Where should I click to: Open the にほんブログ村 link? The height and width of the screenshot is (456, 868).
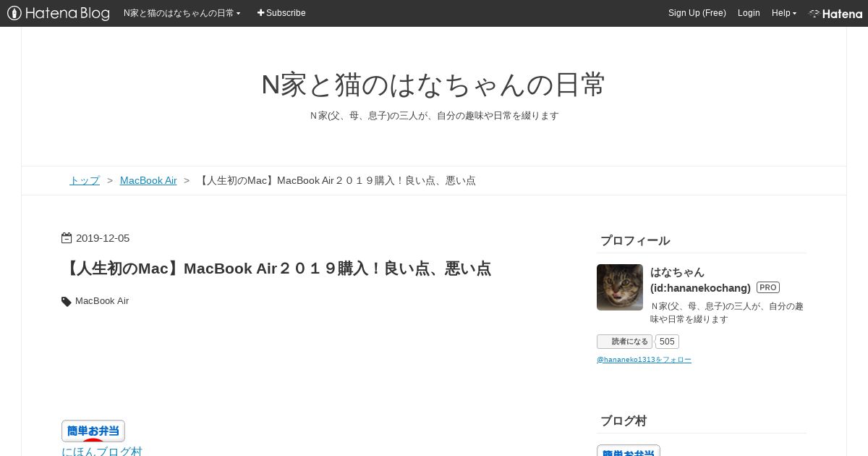coord(102,451)
